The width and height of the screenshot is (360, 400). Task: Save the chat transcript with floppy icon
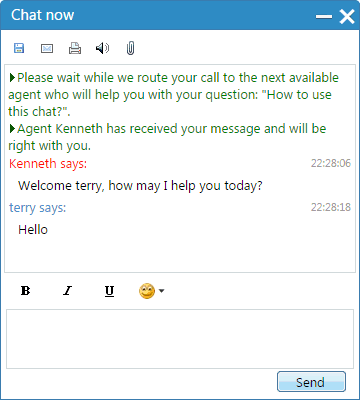19,48
